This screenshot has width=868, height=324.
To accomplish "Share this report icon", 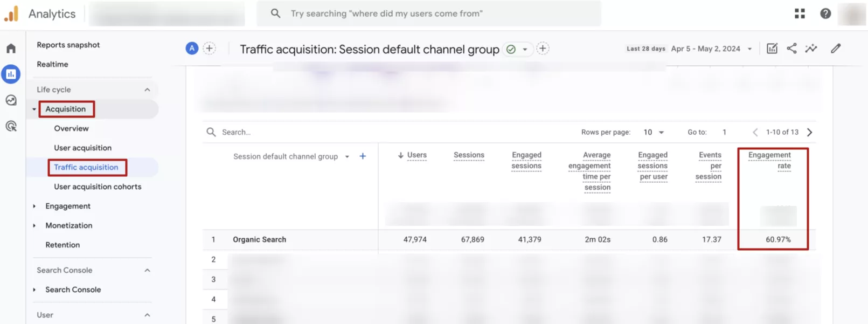I will click(x=791, y=49).
